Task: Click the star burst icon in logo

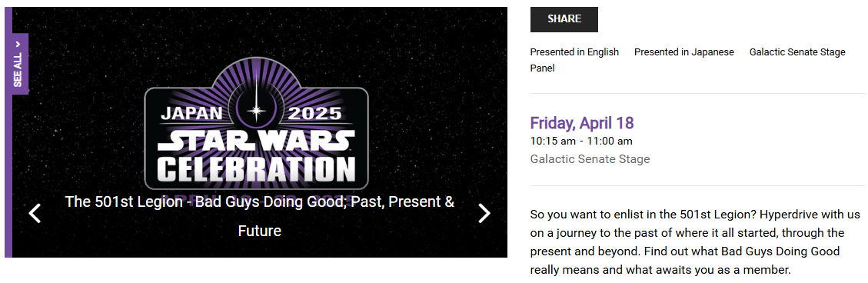Action: (256, 111)
